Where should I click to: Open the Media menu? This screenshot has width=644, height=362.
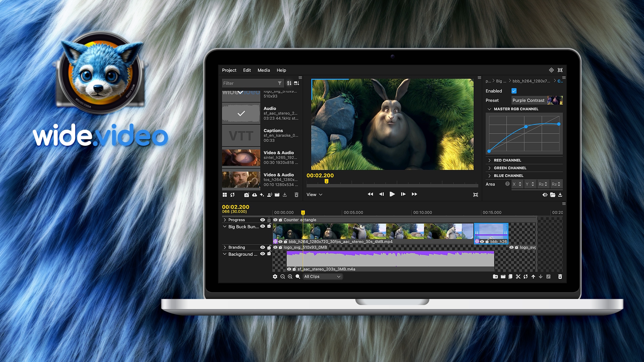point(264,70)
